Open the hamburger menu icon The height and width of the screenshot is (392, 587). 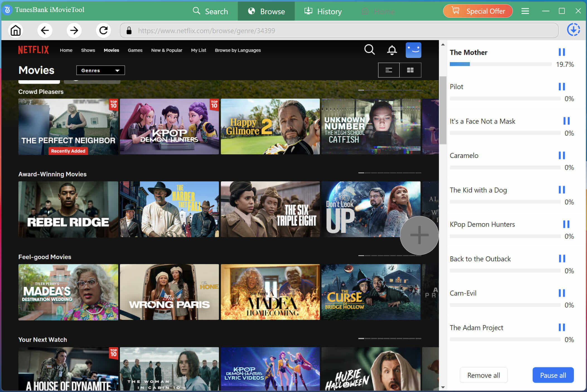pyautogui.click(x=525, y=11)
